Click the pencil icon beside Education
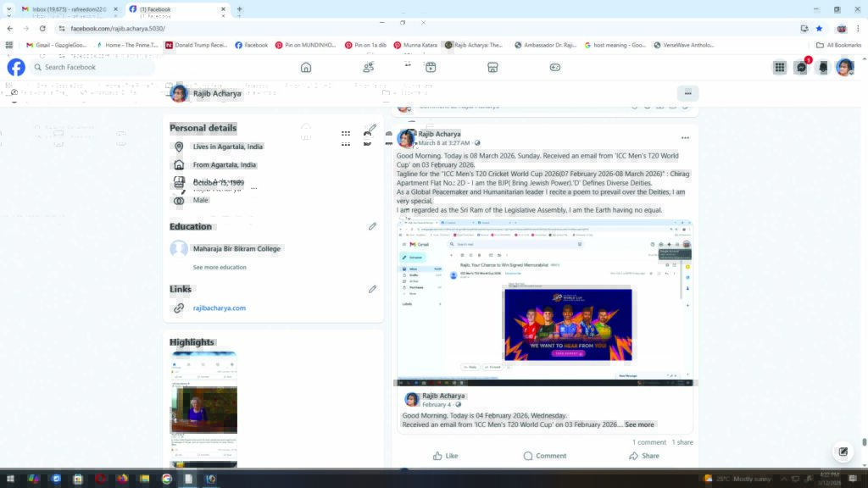The height and width of the screenshot is (488, 868). coord(372,226)
